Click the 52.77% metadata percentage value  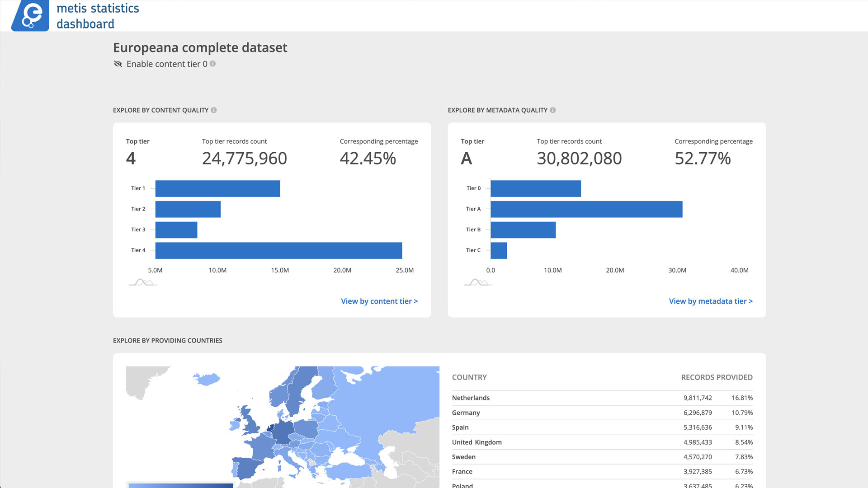click(x=703, y=158)
